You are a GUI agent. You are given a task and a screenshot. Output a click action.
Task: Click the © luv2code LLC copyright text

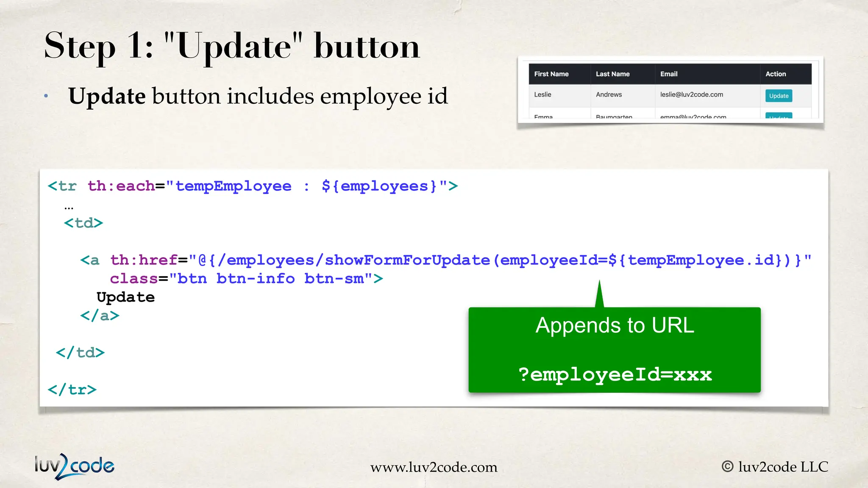pyautogui.click(x=774, y=466)
